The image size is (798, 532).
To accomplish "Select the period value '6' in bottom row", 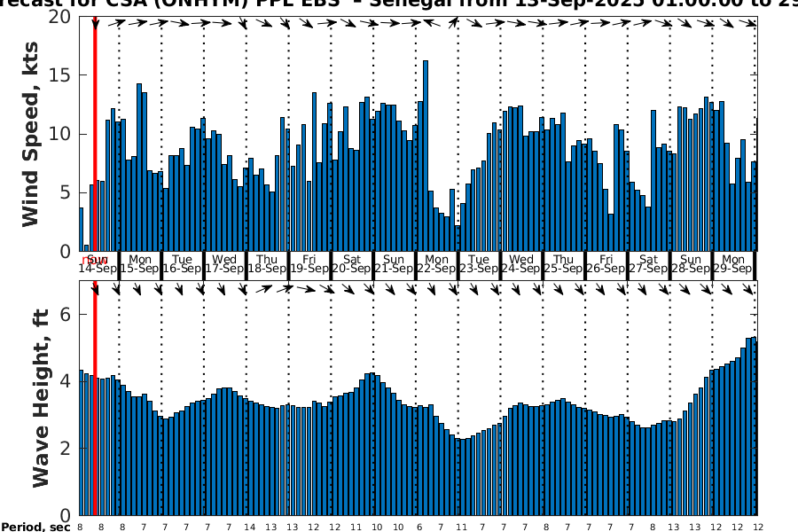I will (x=419, y=527).
